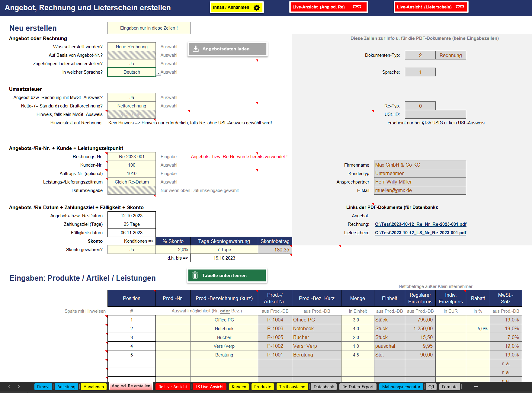Select the Skonto gewähren 'Ja' cell

[132, 250]
